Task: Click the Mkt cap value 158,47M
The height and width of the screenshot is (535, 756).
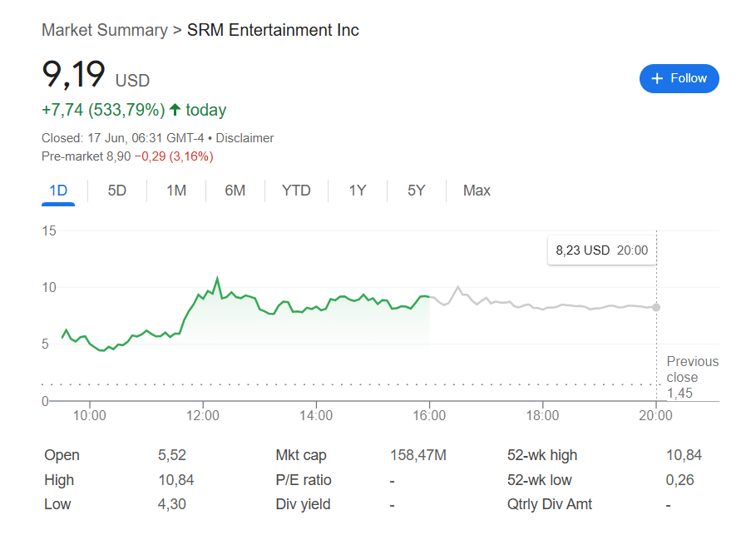Action: [x=418, y=455]
